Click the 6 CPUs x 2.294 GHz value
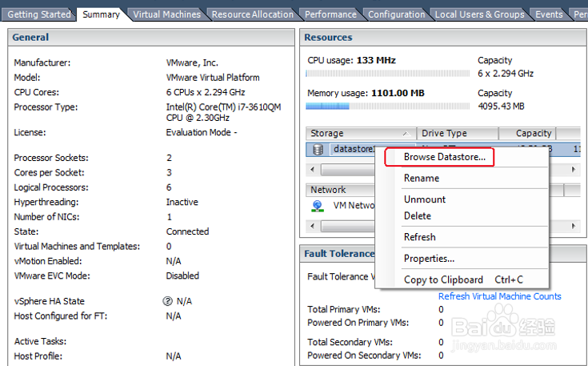588x366 pixels. (206, 92)
